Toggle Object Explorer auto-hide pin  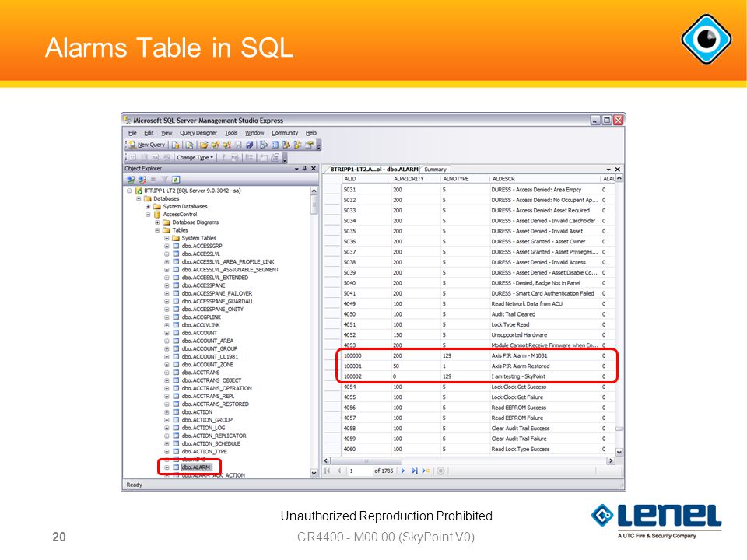click(x=305, y=169)
